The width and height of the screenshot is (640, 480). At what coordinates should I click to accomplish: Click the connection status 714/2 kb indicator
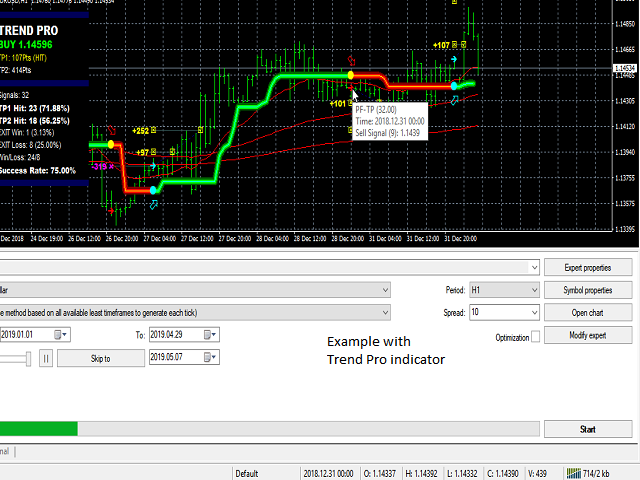tap(588, 473)
